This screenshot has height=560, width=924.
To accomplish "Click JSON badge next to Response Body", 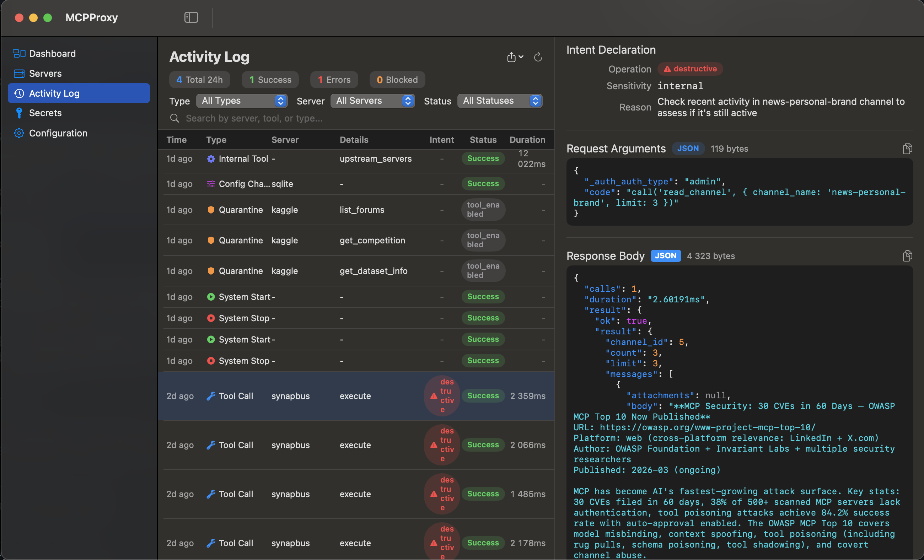I will tap(666, 256).
